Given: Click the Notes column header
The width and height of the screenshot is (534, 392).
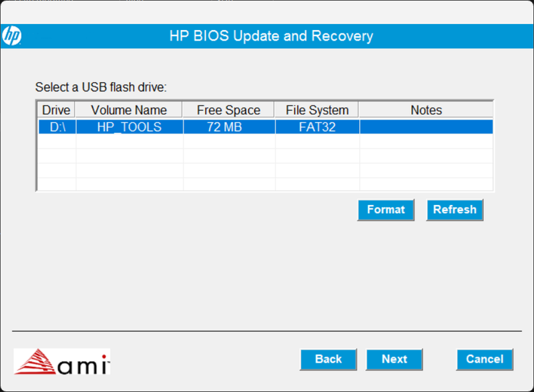Looking at the screenshot, I should pos(426,110).
